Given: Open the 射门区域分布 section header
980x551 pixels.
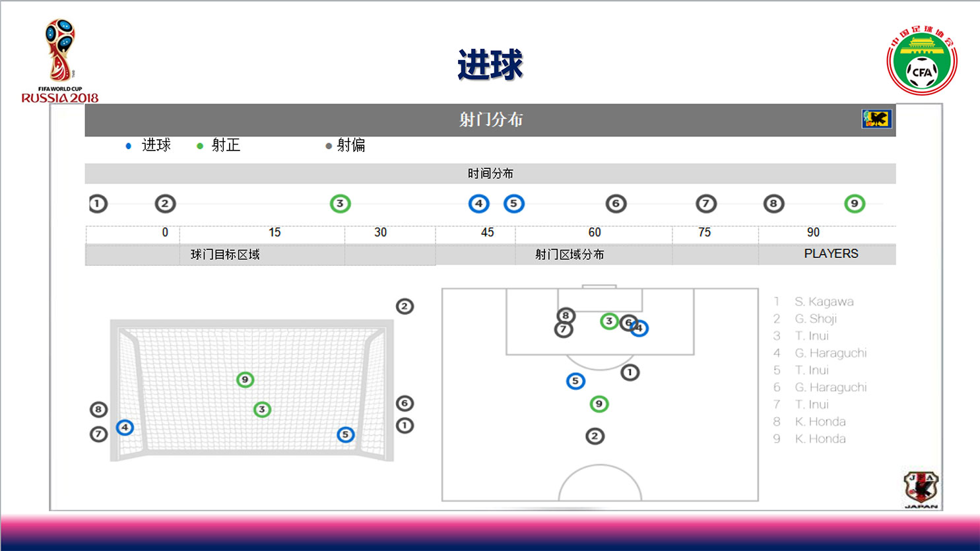Looking at the screenshot, I should 569,255.
